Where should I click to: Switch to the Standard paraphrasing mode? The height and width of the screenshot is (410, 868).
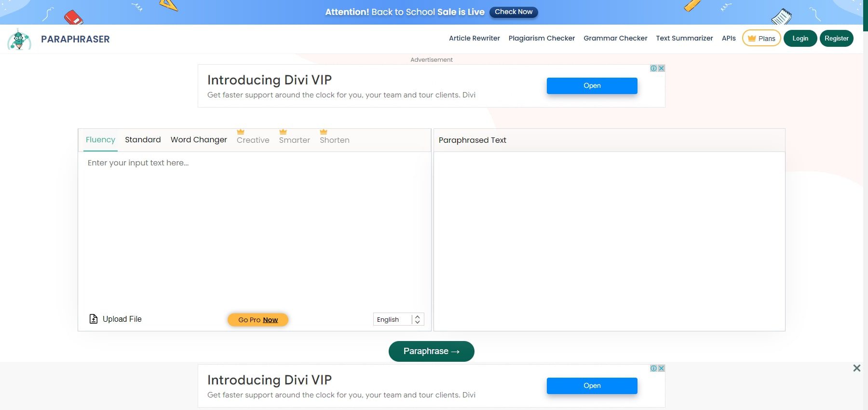point(143,139)
